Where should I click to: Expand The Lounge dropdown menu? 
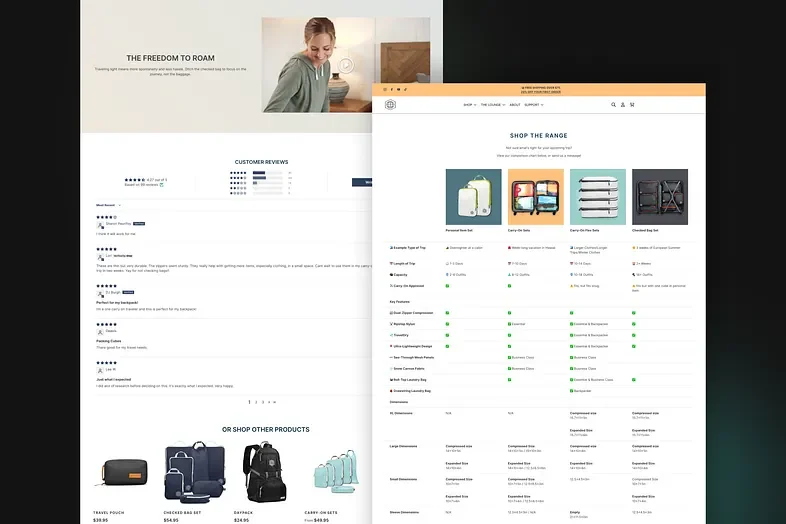pyautogui.click(x=491, y=105)
